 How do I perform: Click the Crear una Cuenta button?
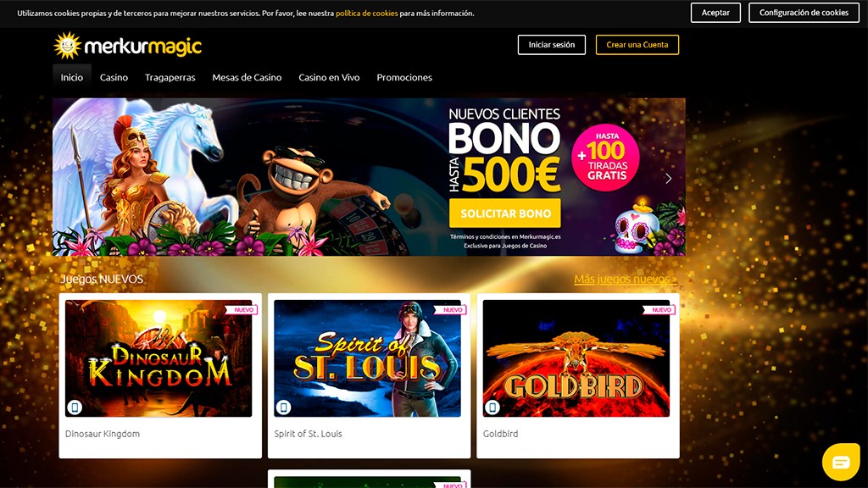637,45
